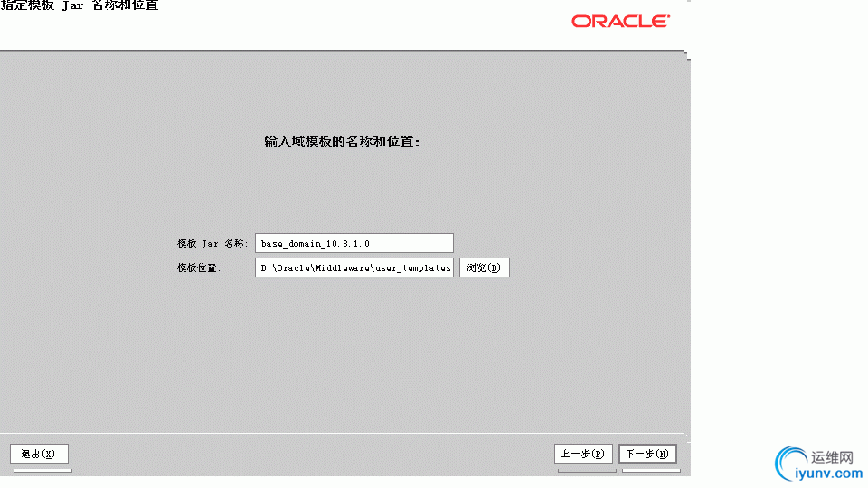The height and width of the screenshot is (488, 868).
Task: Open the Browse (浏览) button
Action: 485,267
